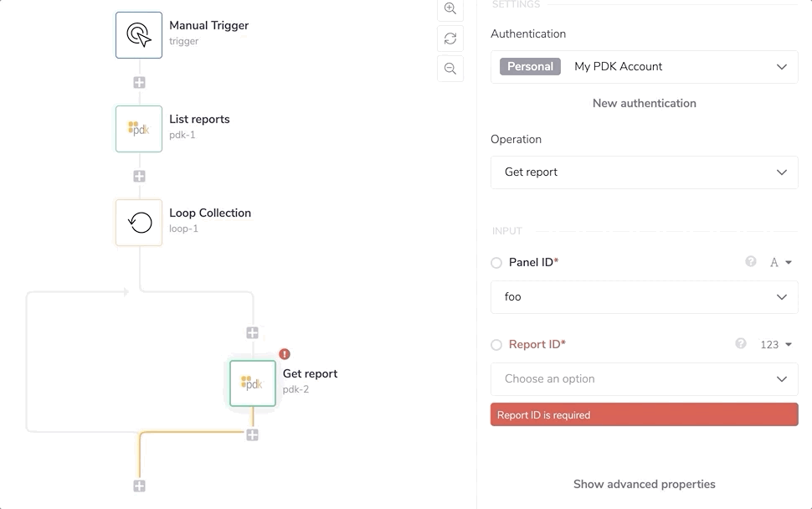Click the zoom in magnifier icon
The width and height of the screenshot is (812, 509).
[x=450, y=8]
